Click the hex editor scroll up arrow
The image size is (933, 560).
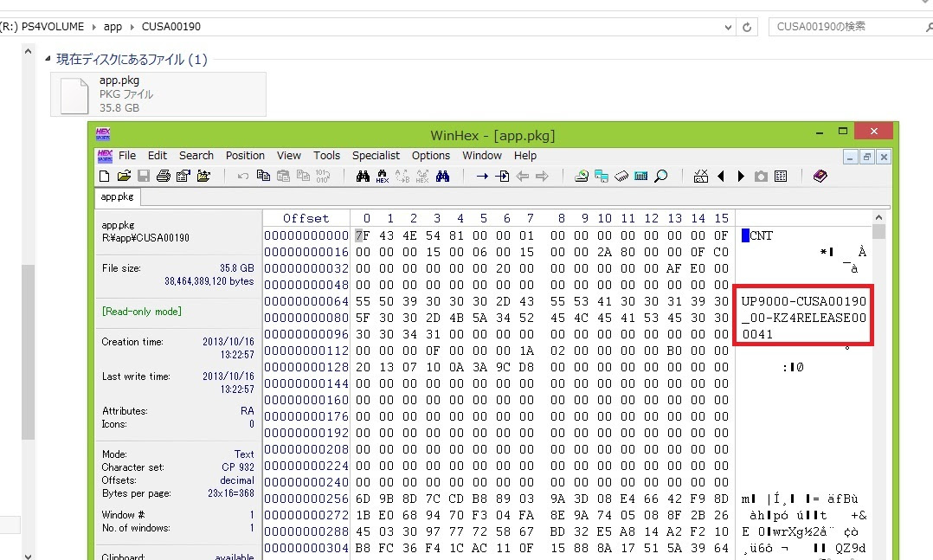[x=878, y=218]
